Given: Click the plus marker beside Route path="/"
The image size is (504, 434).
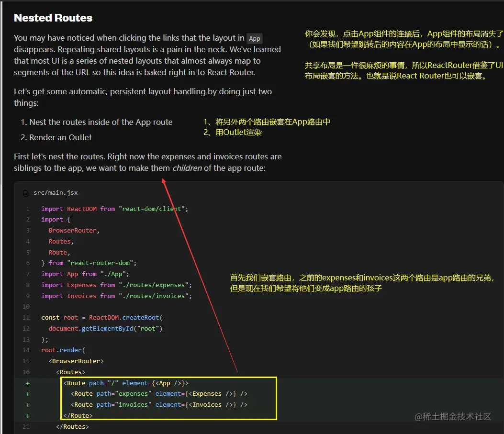Looking at the screenshot, I should (28, 383).
